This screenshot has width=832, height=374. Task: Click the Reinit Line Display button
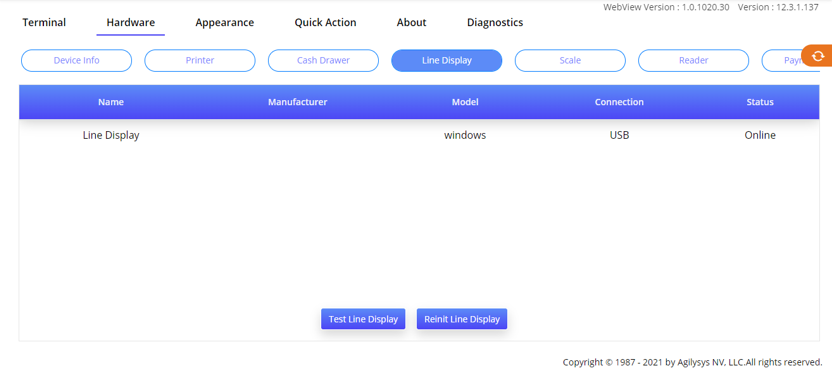pyautogui.click(x=462, y=319)
